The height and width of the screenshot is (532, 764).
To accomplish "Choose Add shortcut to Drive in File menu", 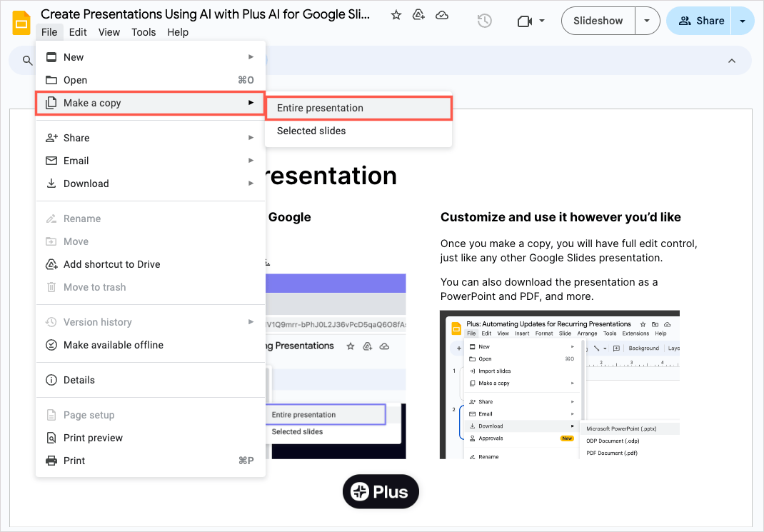I will click(x=151, y=264).
